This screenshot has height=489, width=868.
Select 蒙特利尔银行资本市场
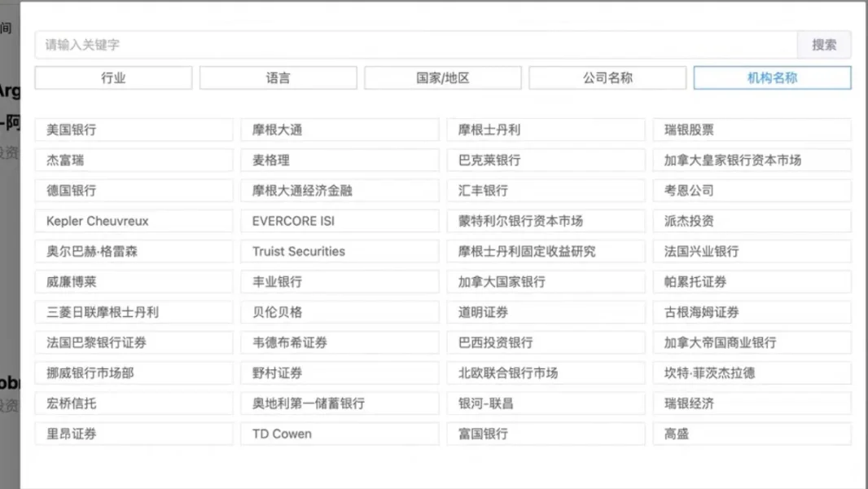coord(546,222)
